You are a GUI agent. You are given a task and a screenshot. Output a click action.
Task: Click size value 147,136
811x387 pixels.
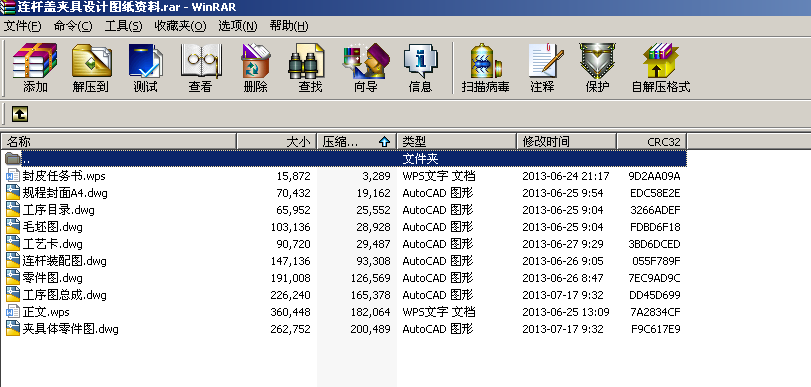click(x=290, y=261)
